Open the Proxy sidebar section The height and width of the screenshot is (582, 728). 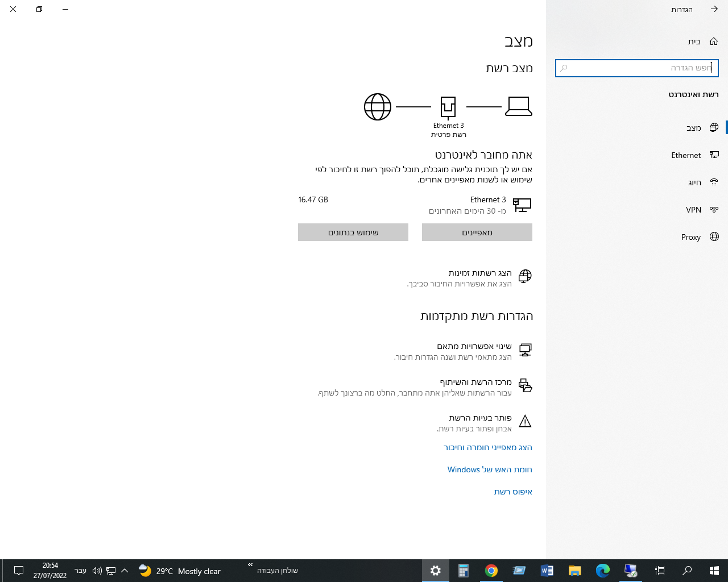coord(637,237)
